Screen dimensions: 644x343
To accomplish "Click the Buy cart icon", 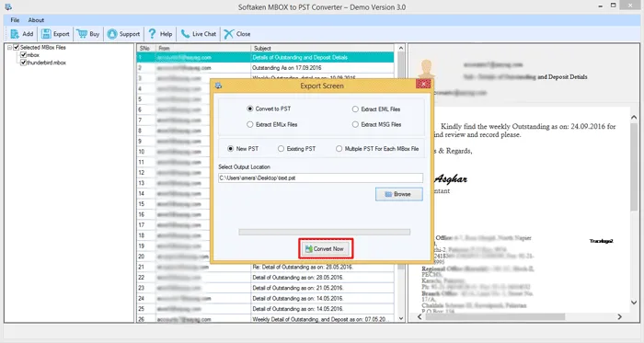I will 82,34.
